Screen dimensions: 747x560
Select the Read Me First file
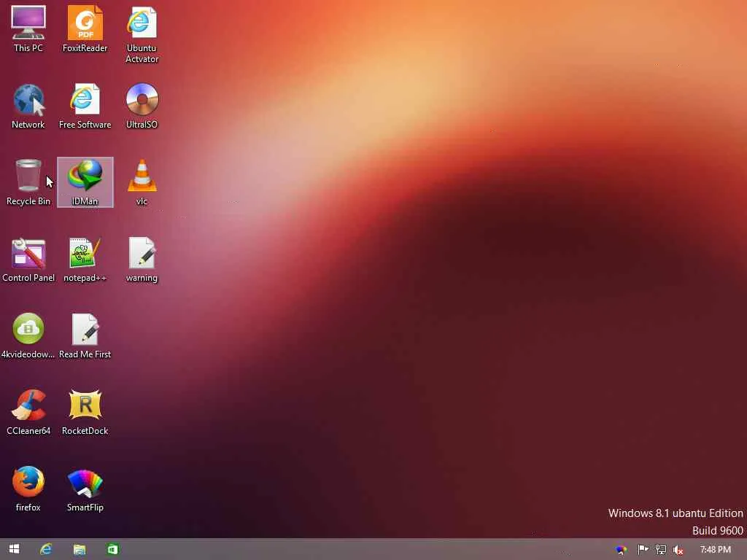(x=85, y=335)
